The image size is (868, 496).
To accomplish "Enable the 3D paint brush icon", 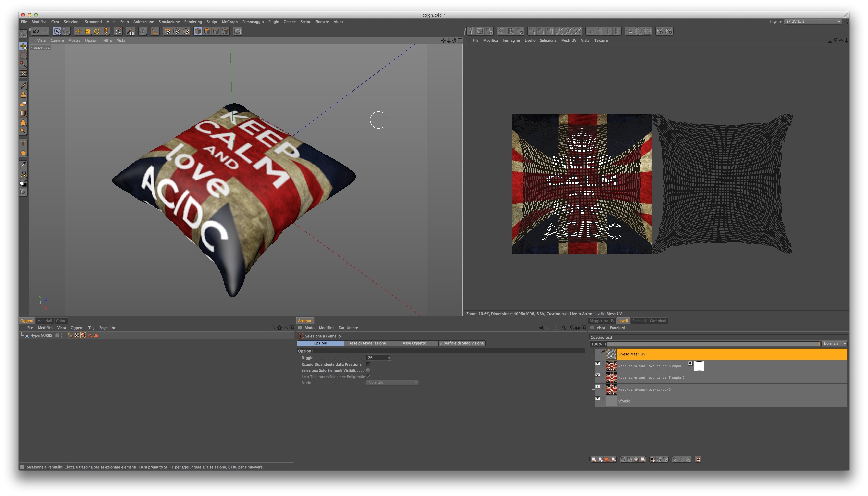I will click(130, 31).
